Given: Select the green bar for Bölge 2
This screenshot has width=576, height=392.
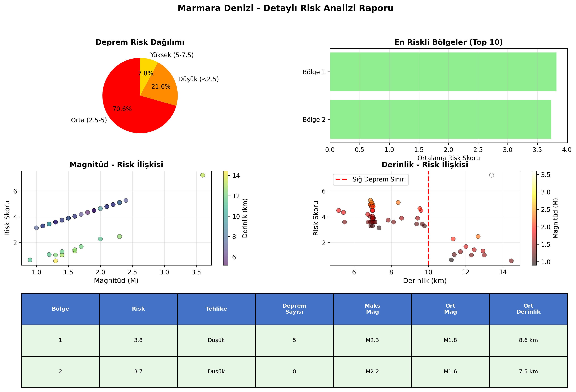Looking at the screenshot, I should pos(440,119).
